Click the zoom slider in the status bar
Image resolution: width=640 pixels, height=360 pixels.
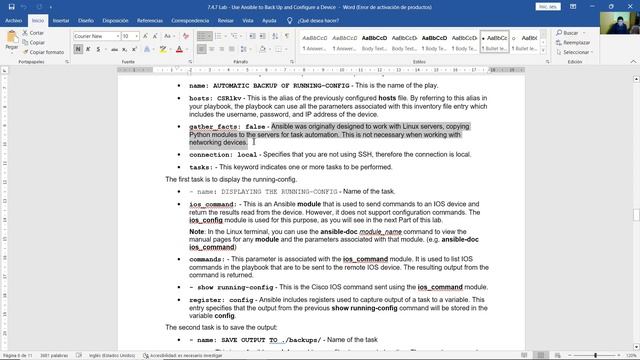coord(595,356)
